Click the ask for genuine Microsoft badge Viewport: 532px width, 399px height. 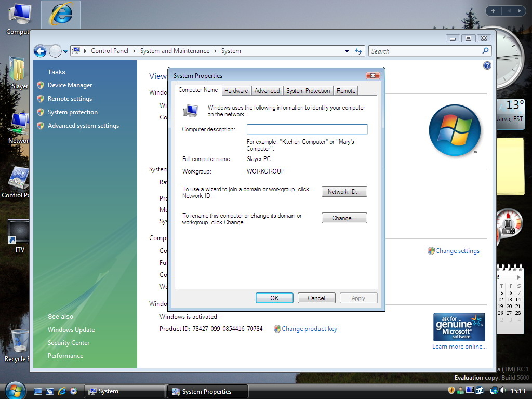[459, 327]
